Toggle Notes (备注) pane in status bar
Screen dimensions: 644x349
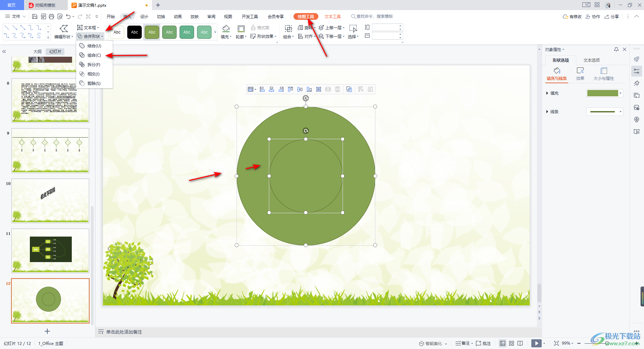coord(464,343)
